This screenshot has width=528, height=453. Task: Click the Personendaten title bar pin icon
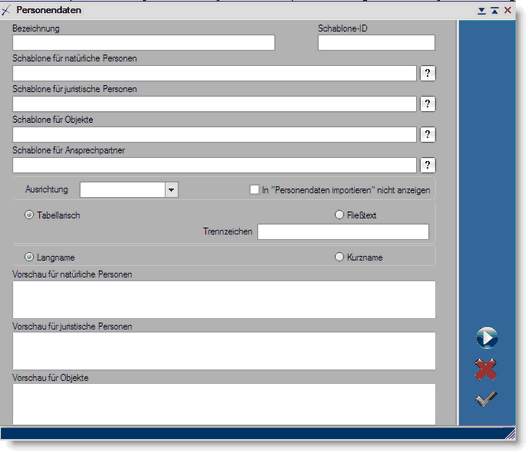(x=6, y=10)
